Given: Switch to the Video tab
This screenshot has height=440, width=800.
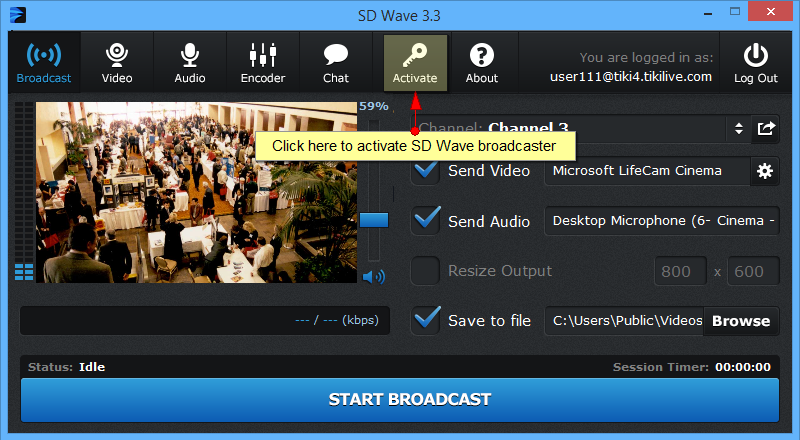Looking at the screenshot, I should click(x=117, y=62).
